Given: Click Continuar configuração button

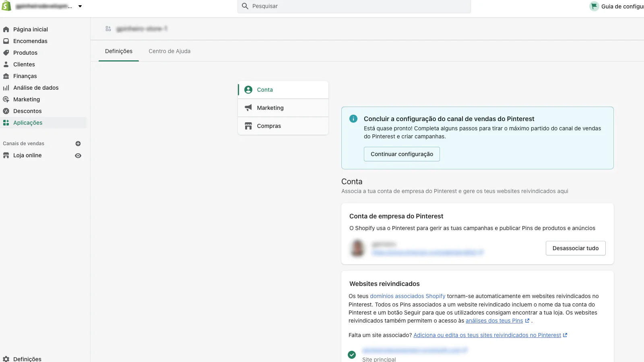Looking at the screenshot, I should 402,154.
